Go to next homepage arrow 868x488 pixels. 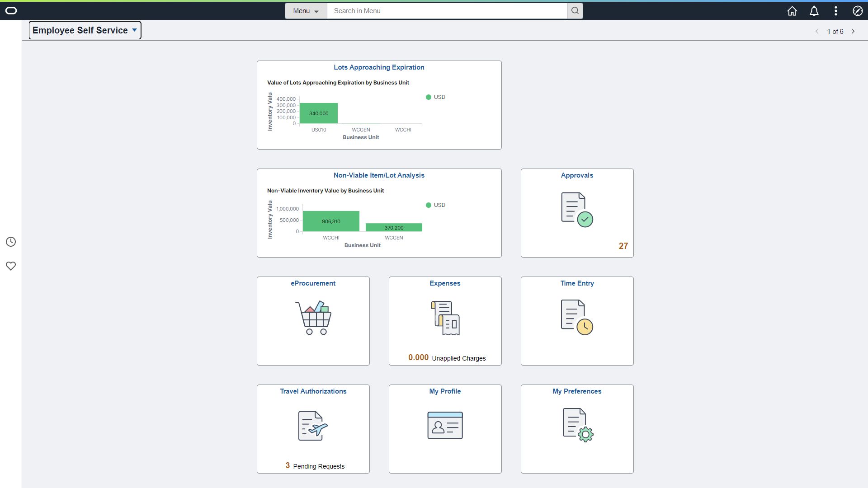pyautogui.click(x=853, y=31)
